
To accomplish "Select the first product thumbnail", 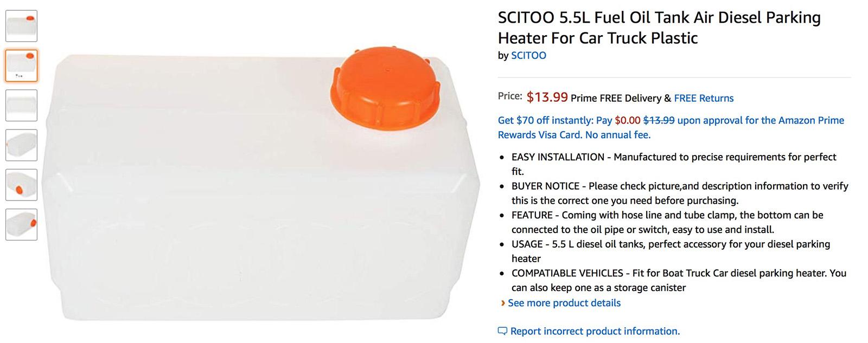I will click(22, 26).
